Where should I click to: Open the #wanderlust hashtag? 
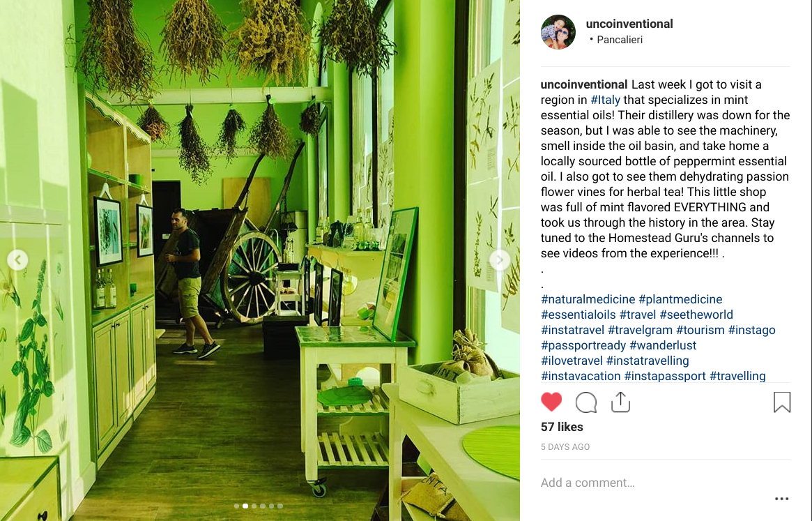[x=663, y=345]
